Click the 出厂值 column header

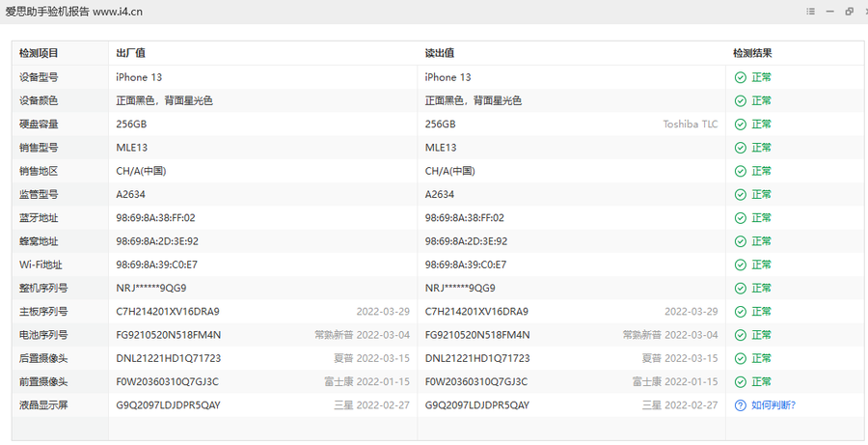point(130,54)
